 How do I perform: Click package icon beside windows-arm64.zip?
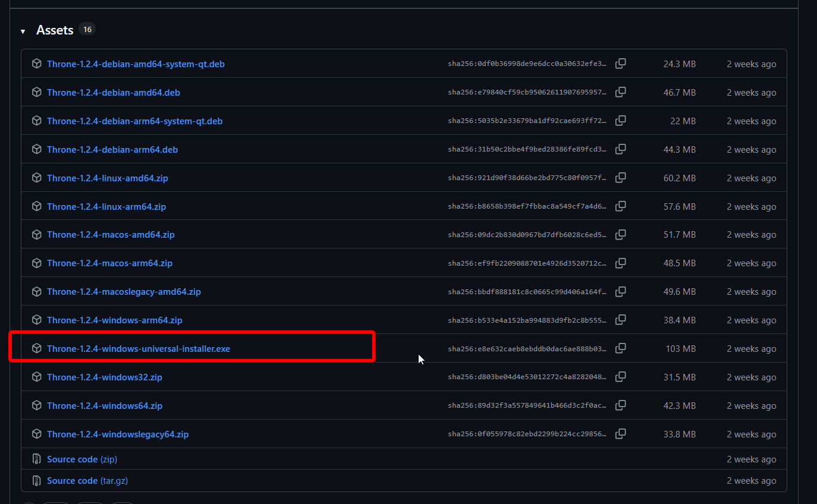tap(36, 320)
